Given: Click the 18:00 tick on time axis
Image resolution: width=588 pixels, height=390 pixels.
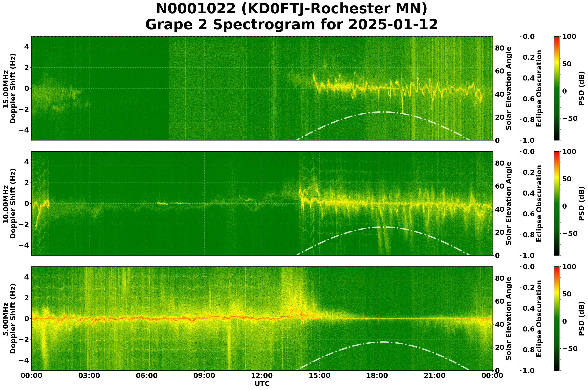Looking at the screenshot, I should point(377,375).
